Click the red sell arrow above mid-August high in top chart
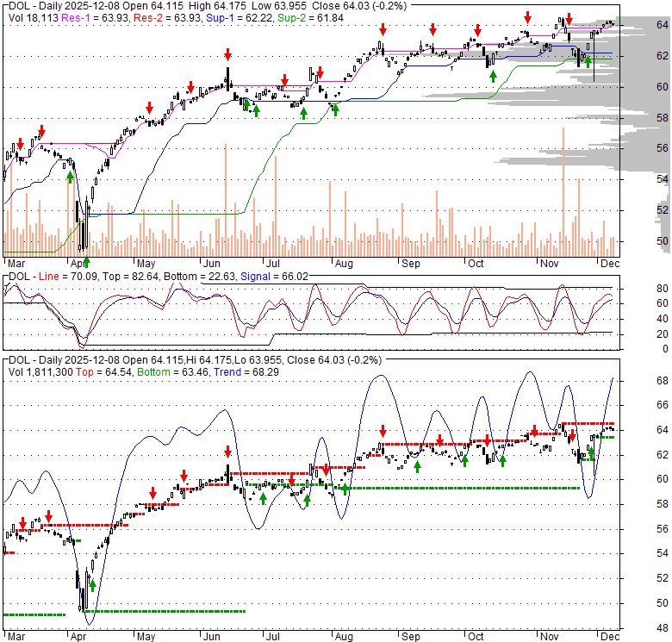This screenshot has width=672, height=642. pyautogui.click(x=381, y=29)
